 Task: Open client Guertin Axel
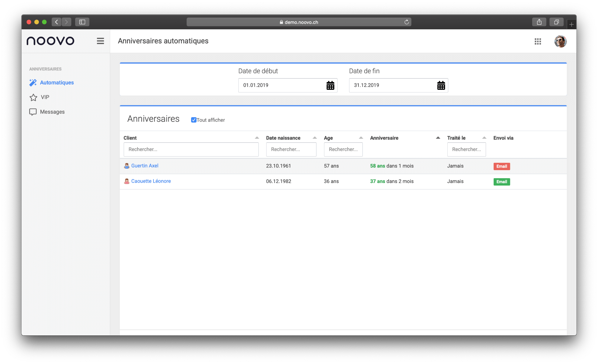pyautogui.click(x=145, y=166)
